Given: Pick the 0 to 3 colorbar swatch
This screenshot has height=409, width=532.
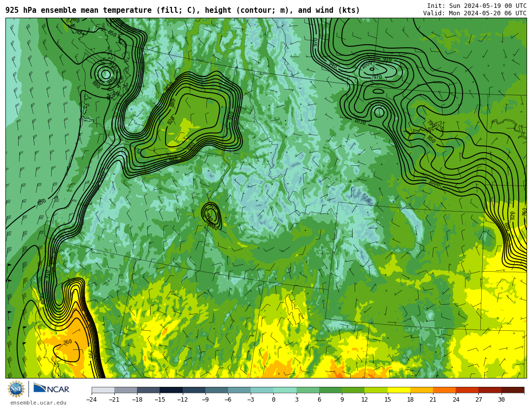Looking at the screenshot, I should 285,390.
